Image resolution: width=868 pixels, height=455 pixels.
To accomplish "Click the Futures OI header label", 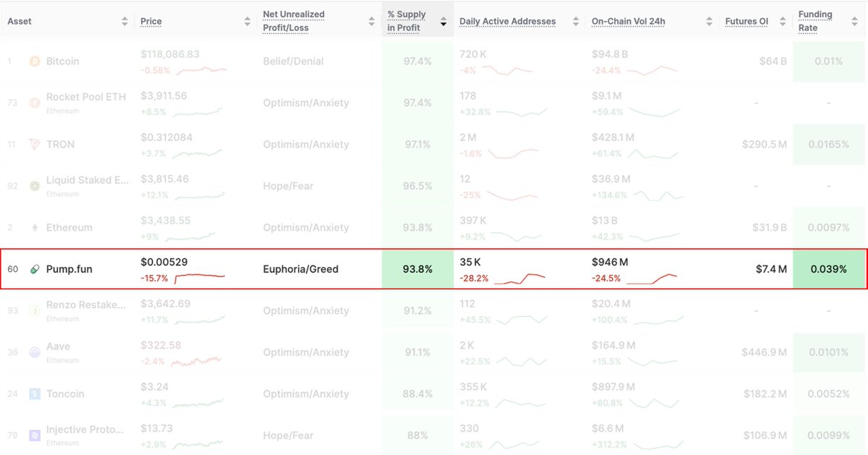I will [746, 22].
